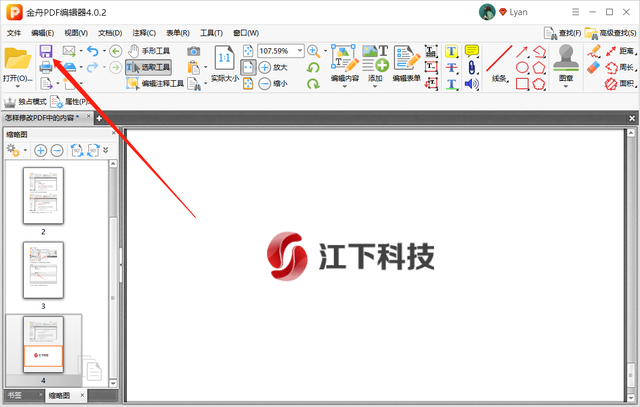
Task: Click the light blue Redo arrow
Action: click(x=93, y=67)
